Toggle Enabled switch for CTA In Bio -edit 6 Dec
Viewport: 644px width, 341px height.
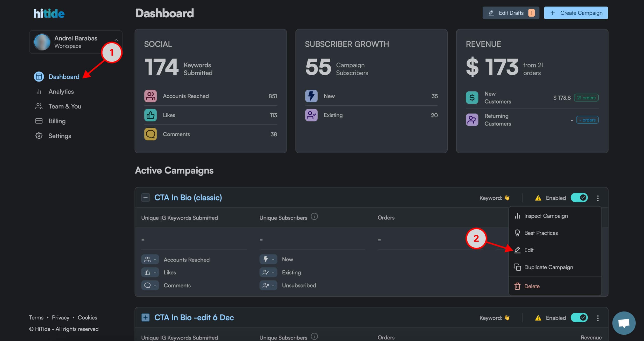(579, 318)
